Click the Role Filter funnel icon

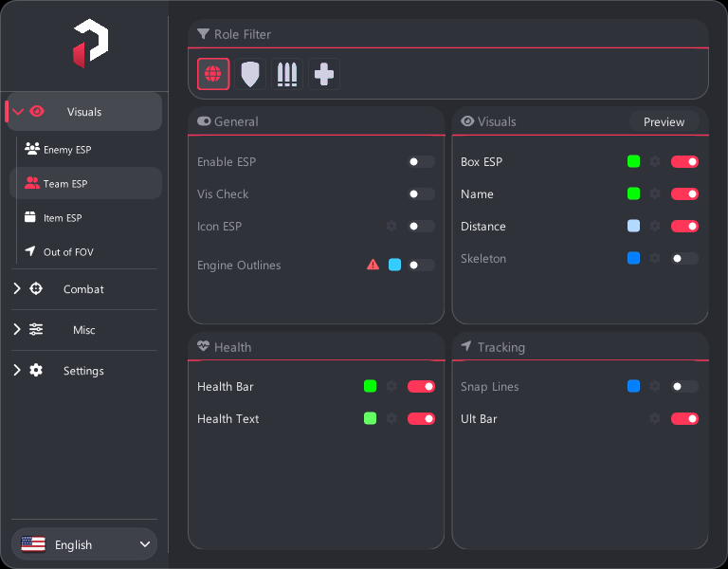pos(204,34)
